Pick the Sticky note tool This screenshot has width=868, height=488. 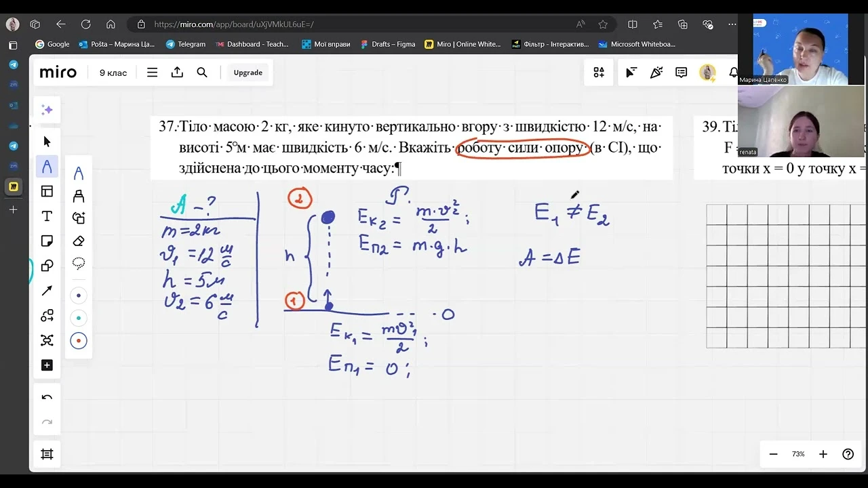(x=47, y=241)
